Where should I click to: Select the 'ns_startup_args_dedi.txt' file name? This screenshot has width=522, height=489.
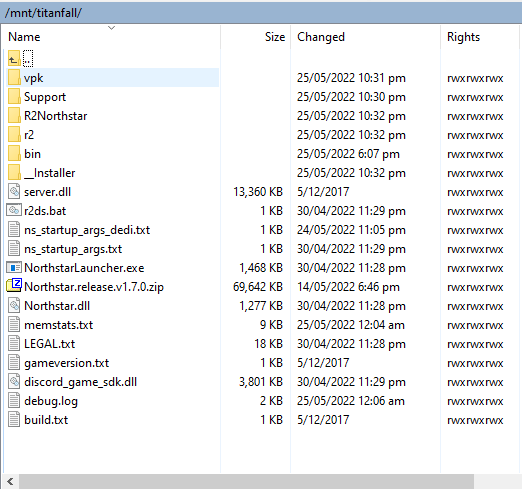click(87, 230)
